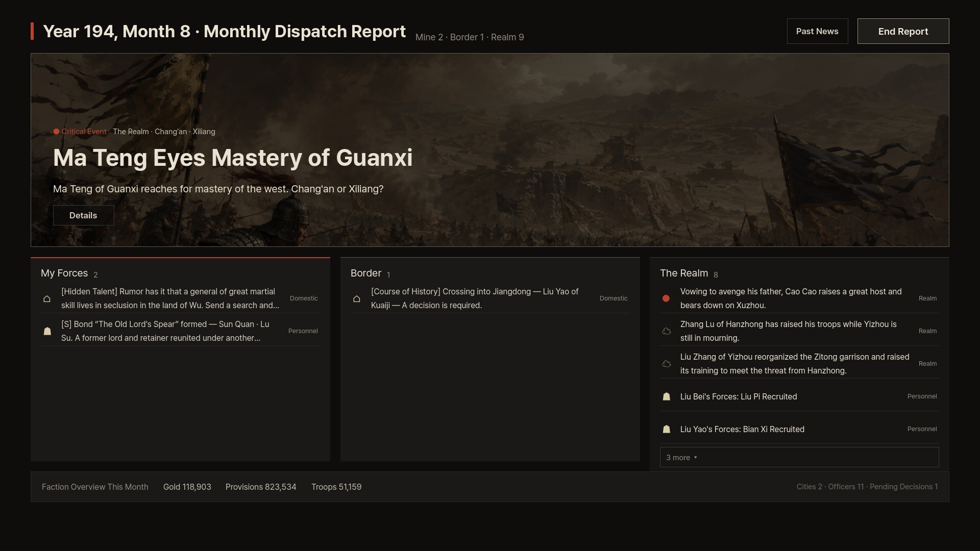980x551 pixels.
Task: Click Pending Decisions 1 in footer
Action: coord(904,487)
